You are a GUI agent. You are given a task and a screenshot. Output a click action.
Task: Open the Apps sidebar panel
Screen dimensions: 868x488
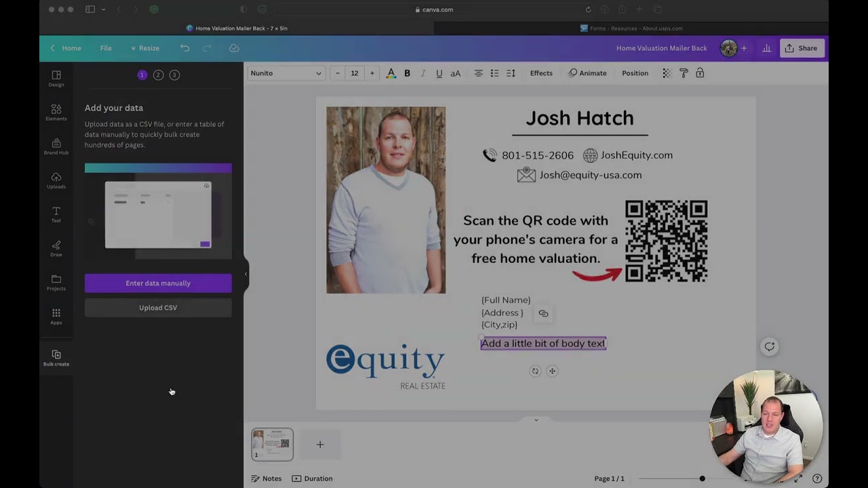pyautogui.click(x=56, y=316)
